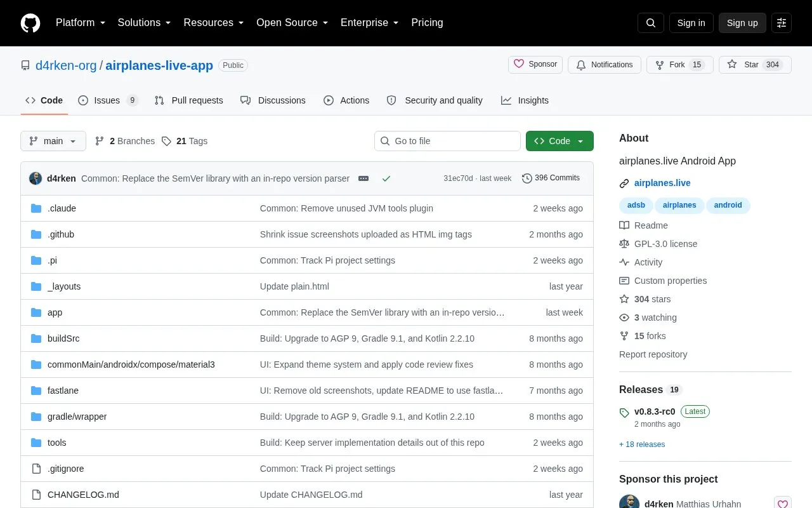
Task: Click the GitHub logo icon
Action: click(30, 23)
